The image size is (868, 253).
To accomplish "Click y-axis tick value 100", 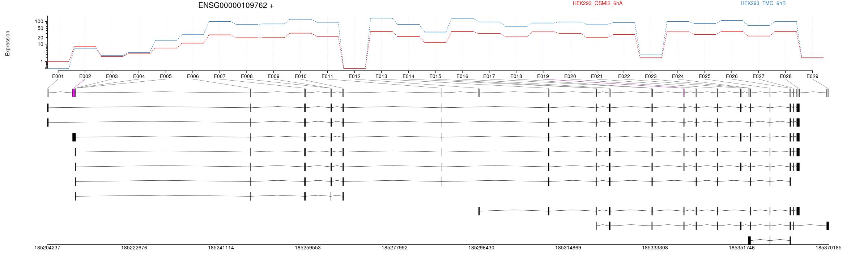I will coord(39,22).
